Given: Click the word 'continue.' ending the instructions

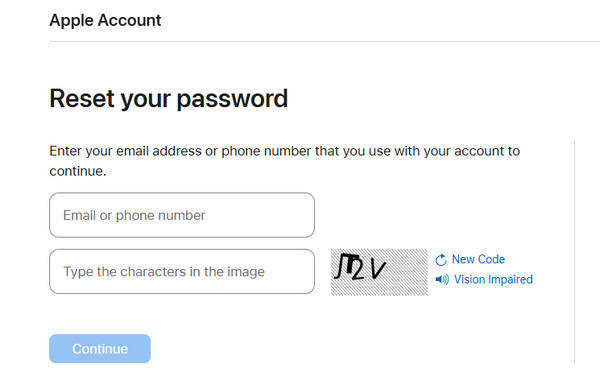Looking at the screenshot, I should click(78, 171).
